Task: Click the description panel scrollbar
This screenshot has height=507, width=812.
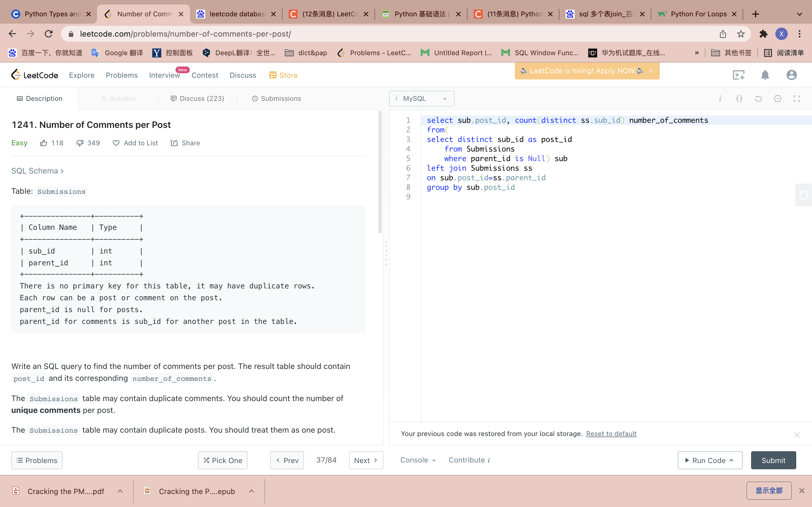Action: point(380,173)
